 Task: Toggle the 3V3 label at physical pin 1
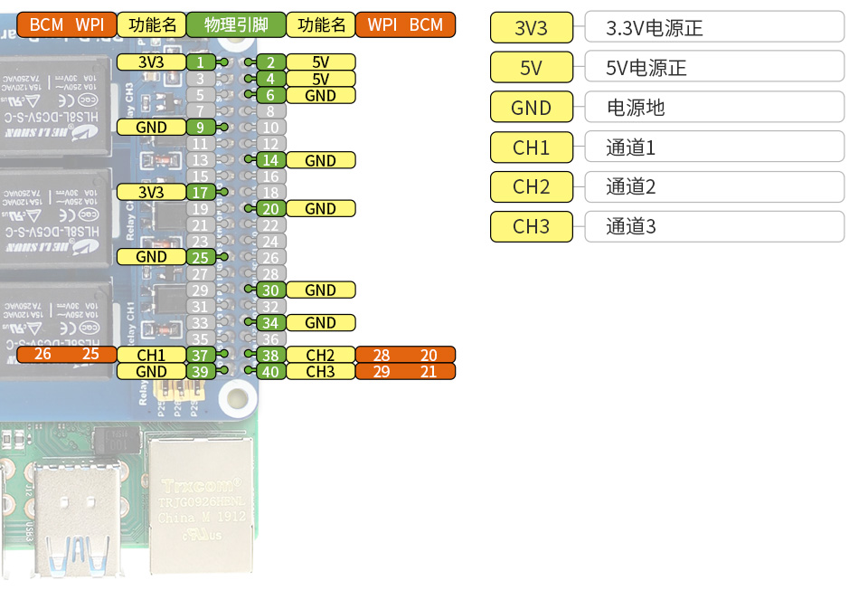click(152, 62)
